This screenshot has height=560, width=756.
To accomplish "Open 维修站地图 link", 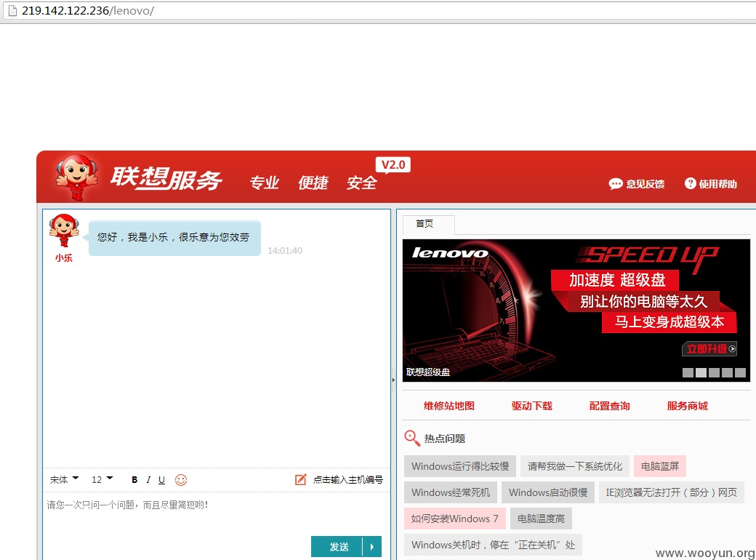I will pos(449,406).
